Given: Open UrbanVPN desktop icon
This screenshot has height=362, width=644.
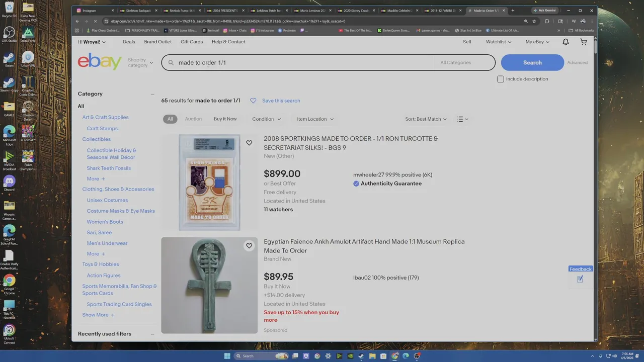Looking at the screenshot, I should click(28, 59).
